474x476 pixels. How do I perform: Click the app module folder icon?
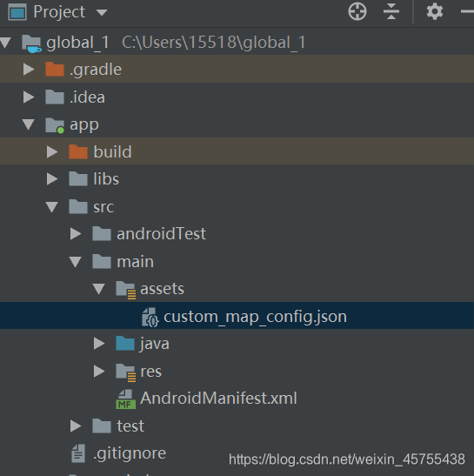[x=55, y=125]
